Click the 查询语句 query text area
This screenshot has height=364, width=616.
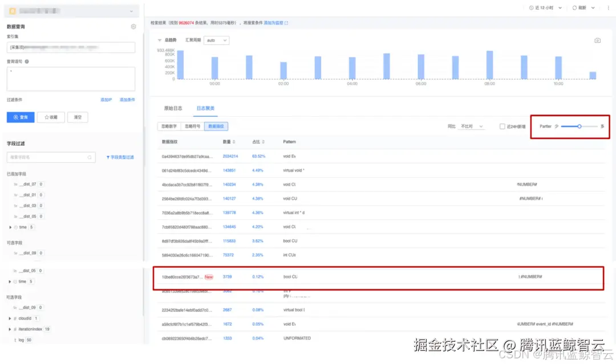[71, 79]
